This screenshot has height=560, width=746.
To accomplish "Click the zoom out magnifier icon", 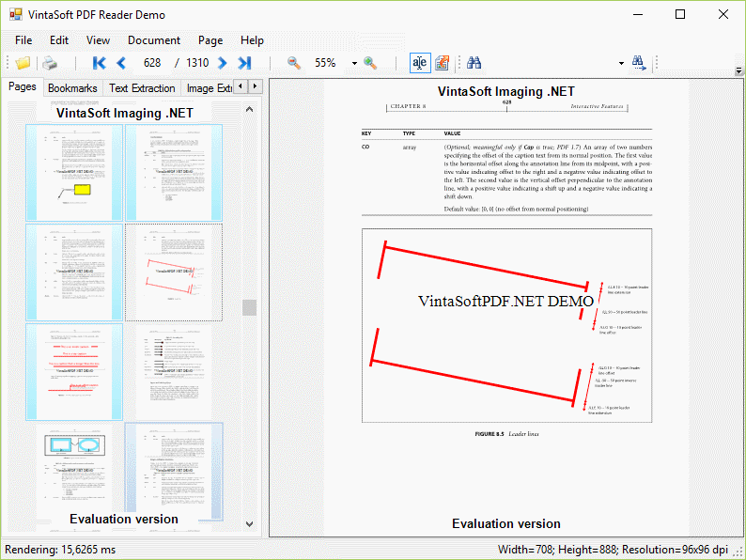I will point(294,63).
